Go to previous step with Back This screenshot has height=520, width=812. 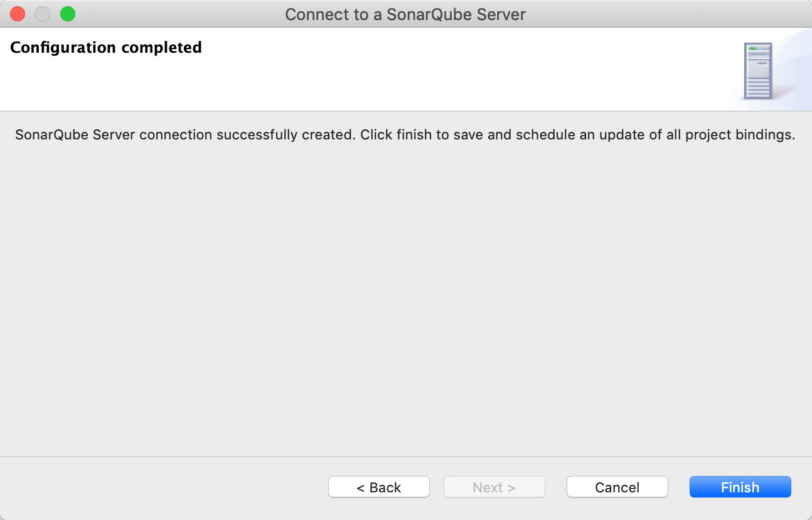[378, 487]
